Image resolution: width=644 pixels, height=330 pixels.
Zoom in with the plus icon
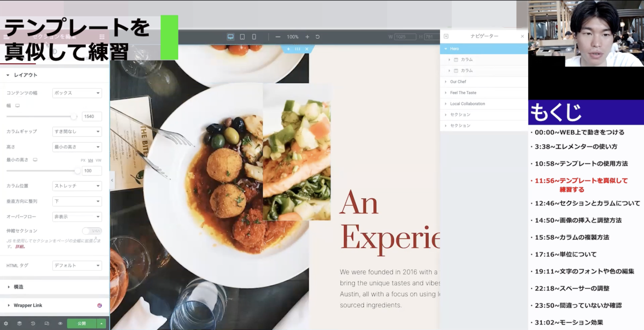[x=307, y=37]
